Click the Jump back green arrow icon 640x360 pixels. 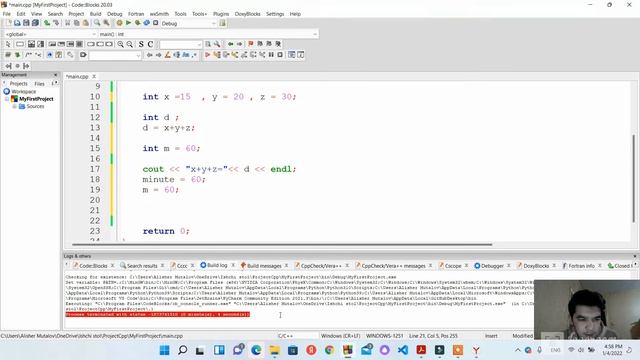230,44
